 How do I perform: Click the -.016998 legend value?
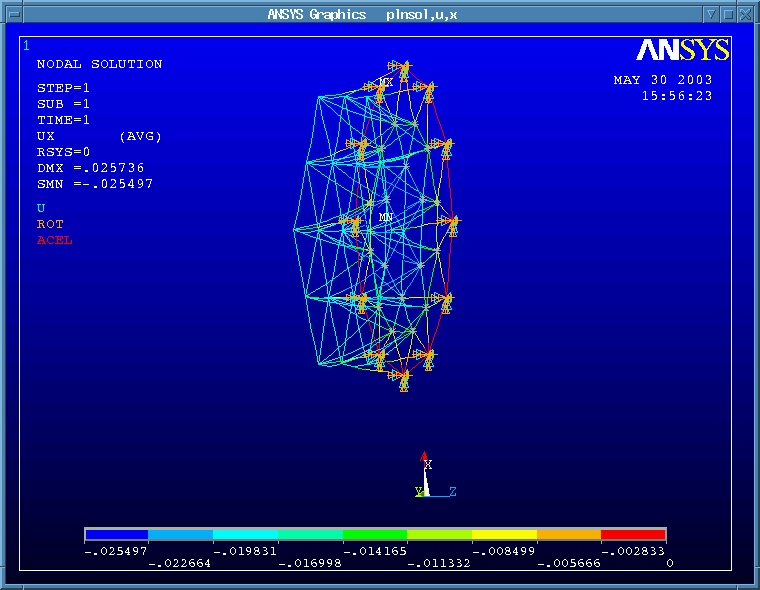(x=310, y=563)
